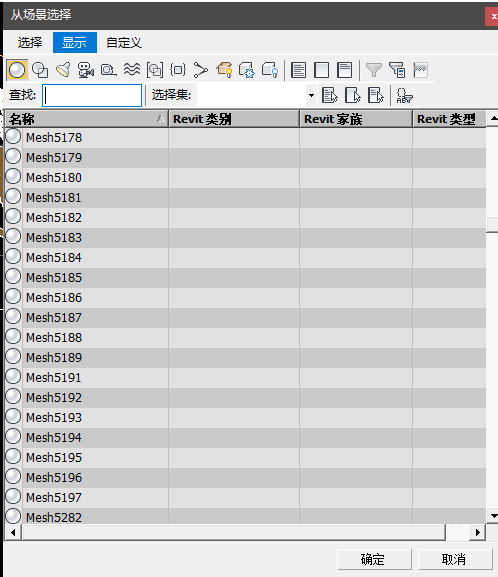
Task: Select Mesh5194 in the list
Action: coord(54,438)
